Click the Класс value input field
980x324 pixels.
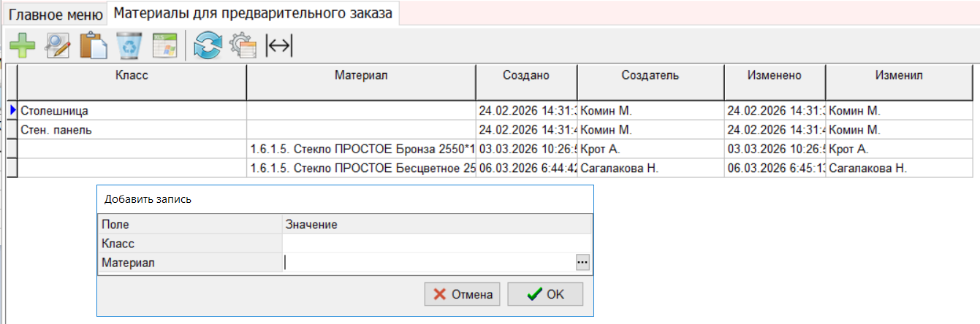[436, 244]
